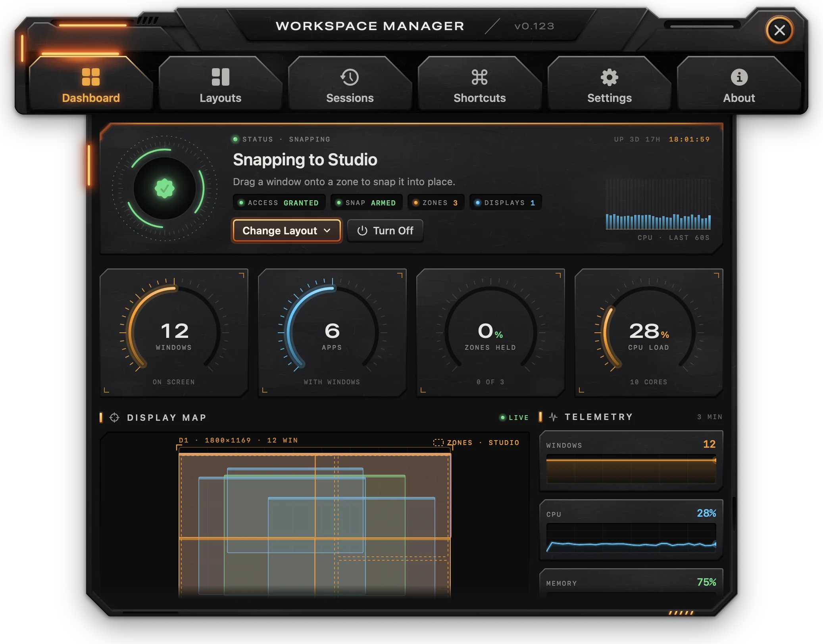
Task: Open the Change Layout dropdown
Action: 287,230
